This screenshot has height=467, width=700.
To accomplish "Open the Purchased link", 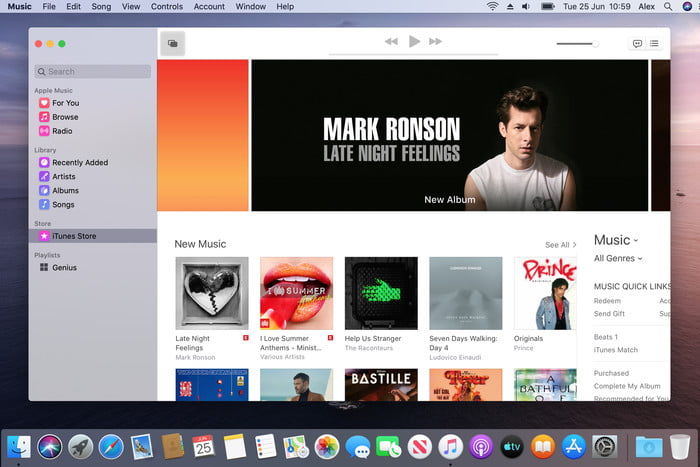I will [x=611, y=373].
